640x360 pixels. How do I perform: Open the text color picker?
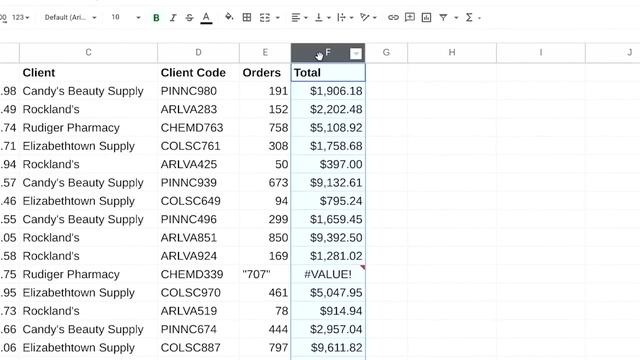[206, 18]
